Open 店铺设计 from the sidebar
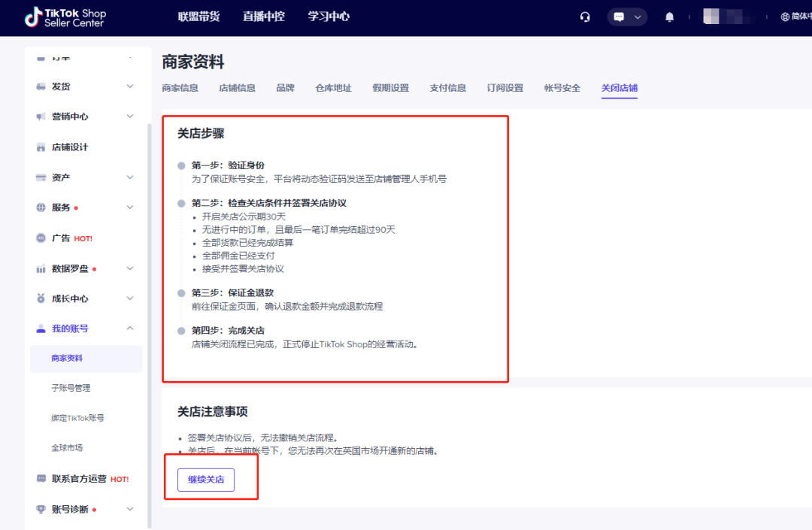 (70, 147)
